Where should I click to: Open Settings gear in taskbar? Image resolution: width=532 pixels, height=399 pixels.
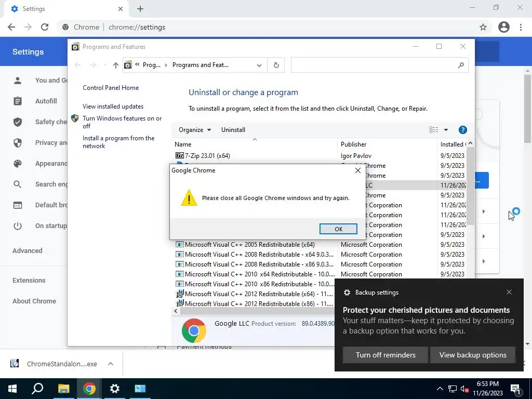pos(115,389)
